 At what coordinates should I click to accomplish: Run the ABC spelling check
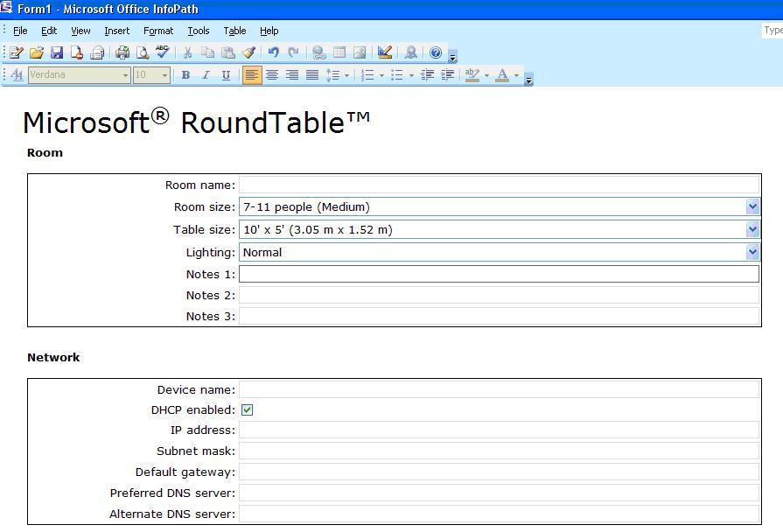(163, 52)
